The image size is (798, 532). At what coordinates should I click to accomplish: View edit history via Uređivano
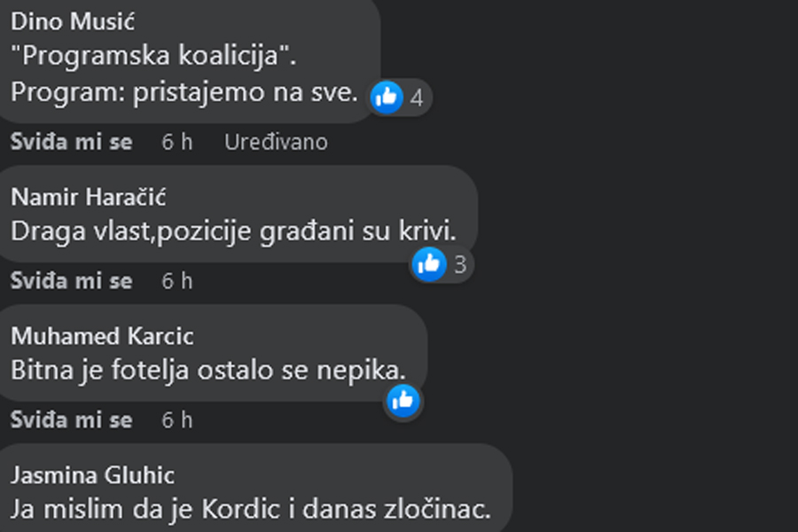click(x=276, y=142)
